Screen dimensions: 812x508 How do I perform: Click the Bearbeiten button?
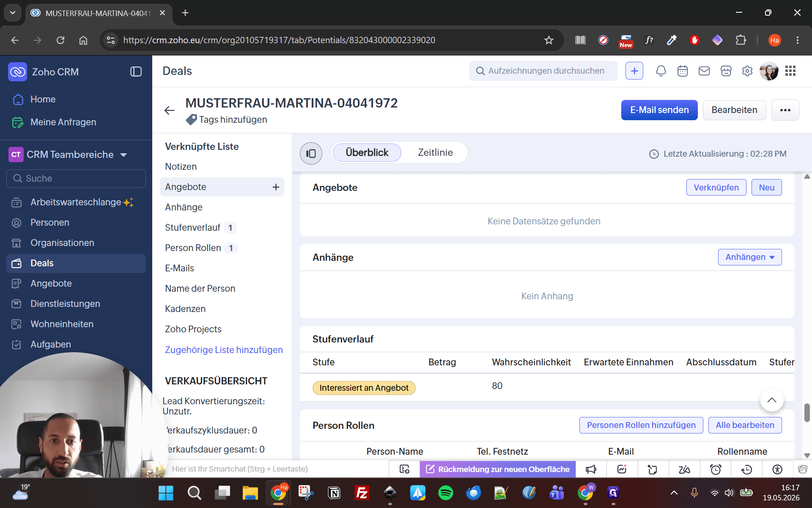click(734, 110)
